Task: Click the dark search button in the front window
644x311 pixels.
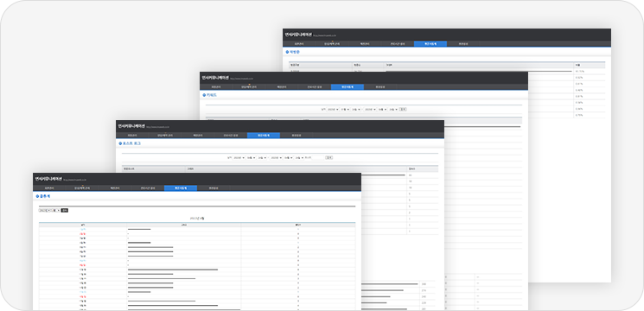Action: 65,210
